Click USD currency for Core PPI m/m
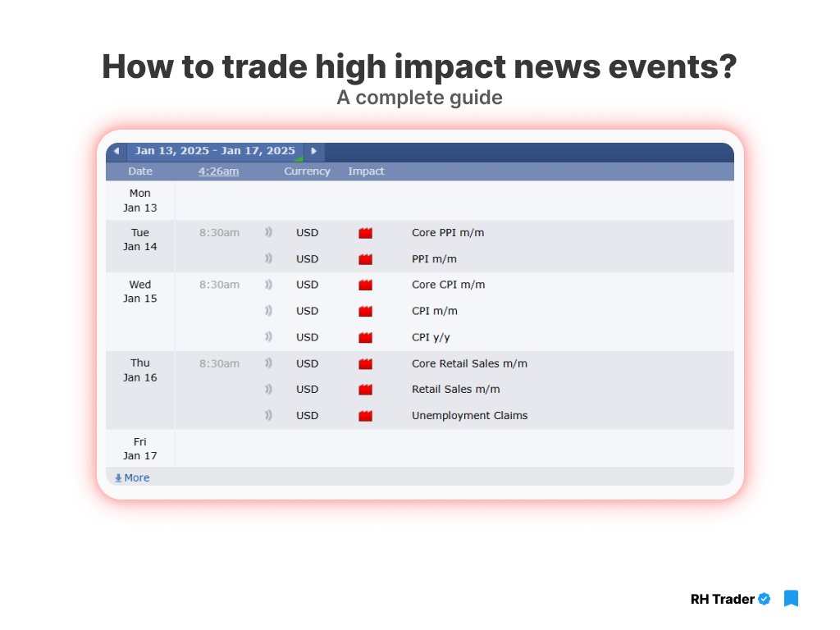This screenshot has height=630, width=840. coord(307,232)
